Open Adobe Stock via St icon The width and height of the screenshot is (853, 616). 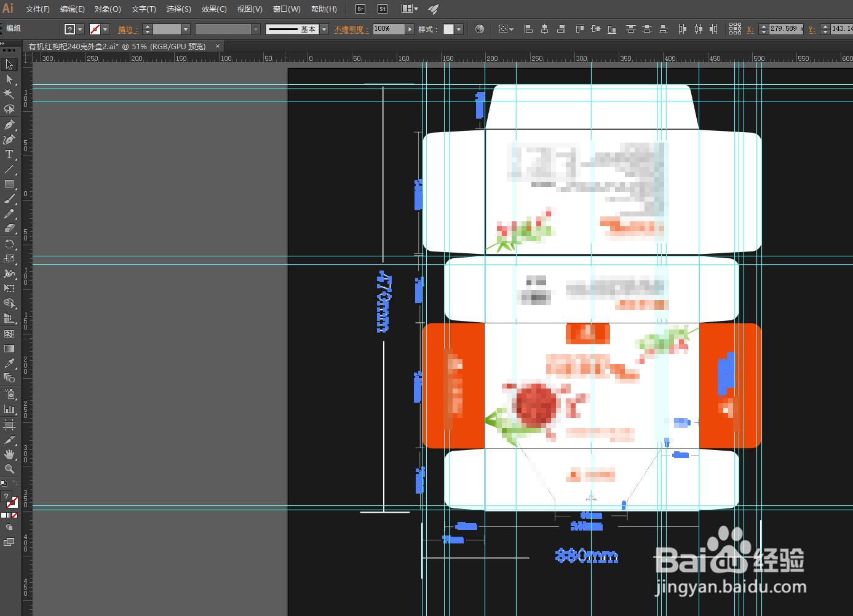coord(383,9)
